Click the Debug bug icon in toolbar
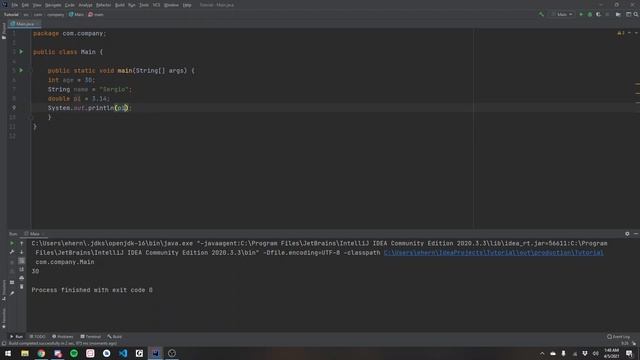 (x=590, y=14)
